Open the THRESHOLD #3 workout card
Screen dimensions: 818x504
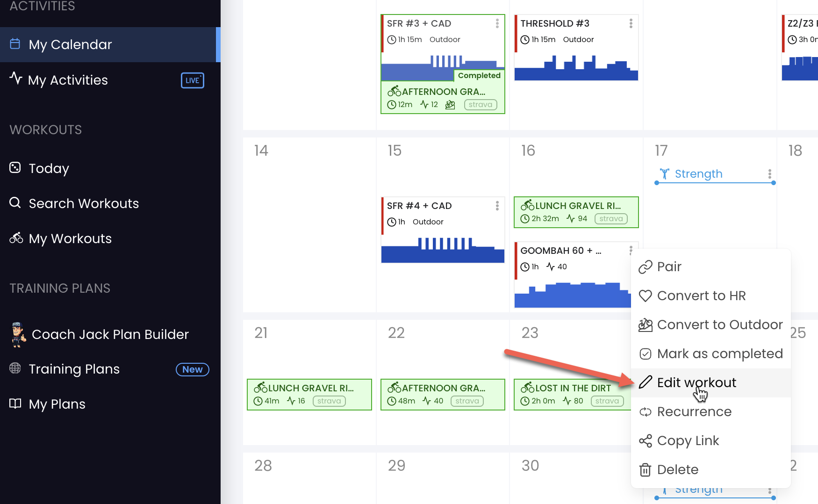(576, 48)
